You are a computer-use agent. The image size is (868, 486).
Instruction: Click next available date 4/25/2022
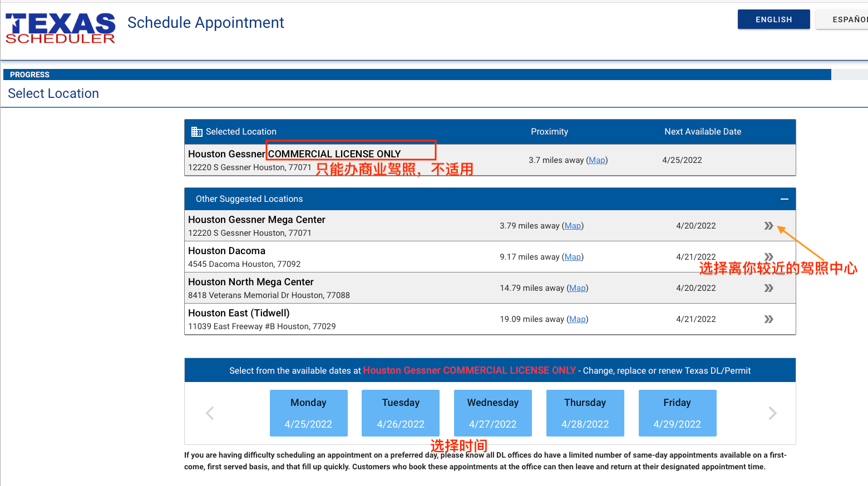click(682, 160)
